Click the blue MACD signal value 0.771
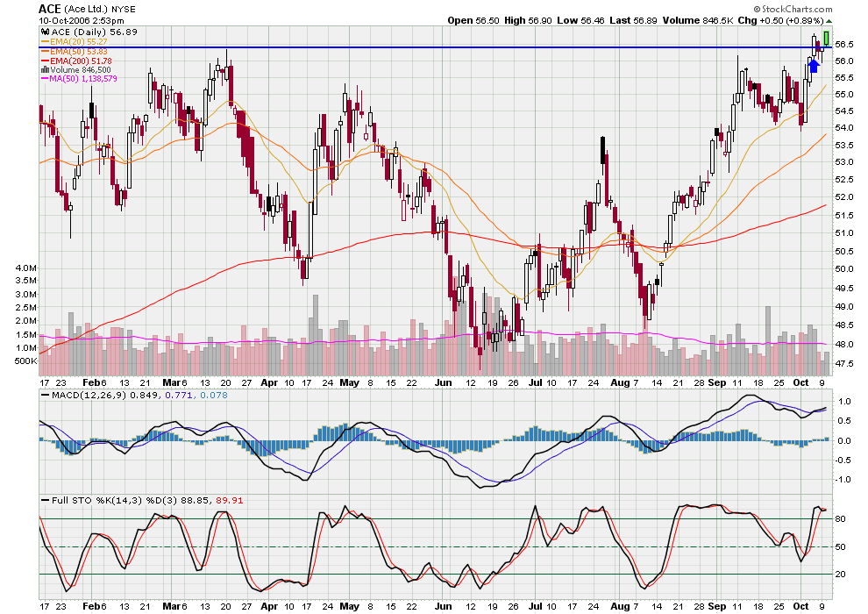 click(178, 396)
